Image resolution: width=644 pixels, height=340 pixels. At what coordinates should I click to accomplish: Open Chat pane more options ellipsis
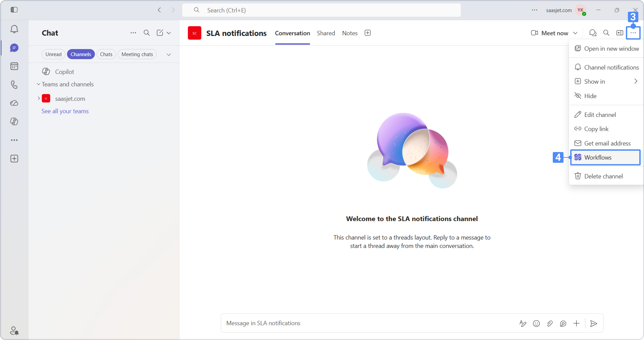[x=133, y=33]
